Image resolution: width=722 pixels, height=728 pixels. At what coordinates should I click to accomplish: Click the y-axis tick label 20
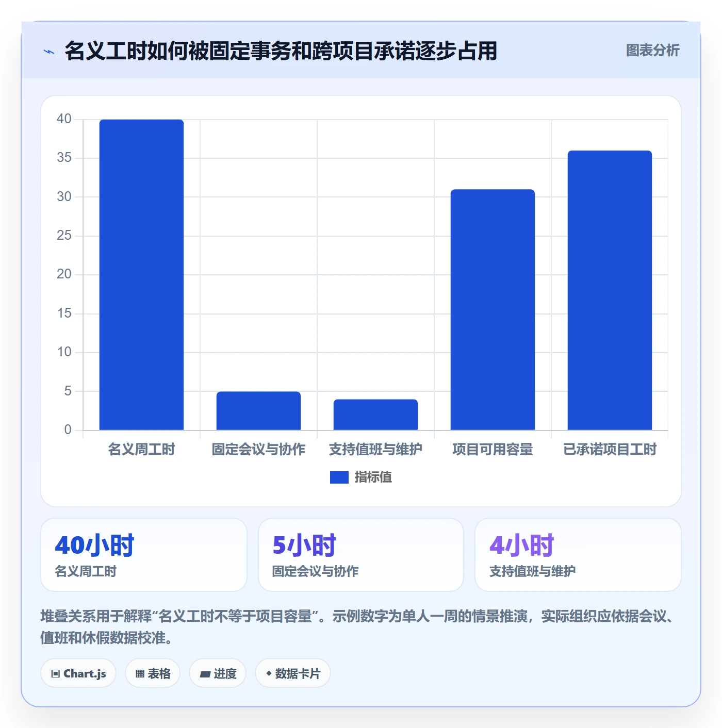click(x=64, y=274)
